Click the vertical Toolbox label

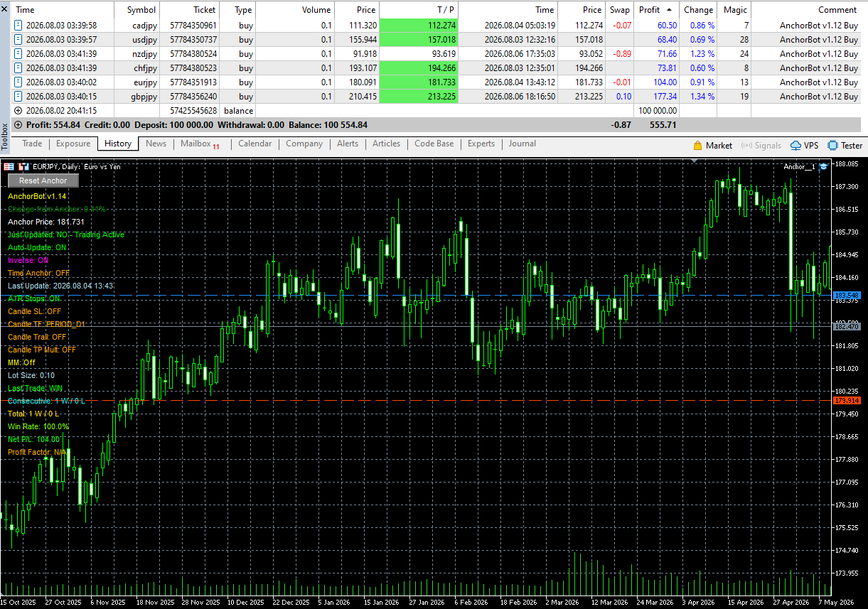click(5, 136)
